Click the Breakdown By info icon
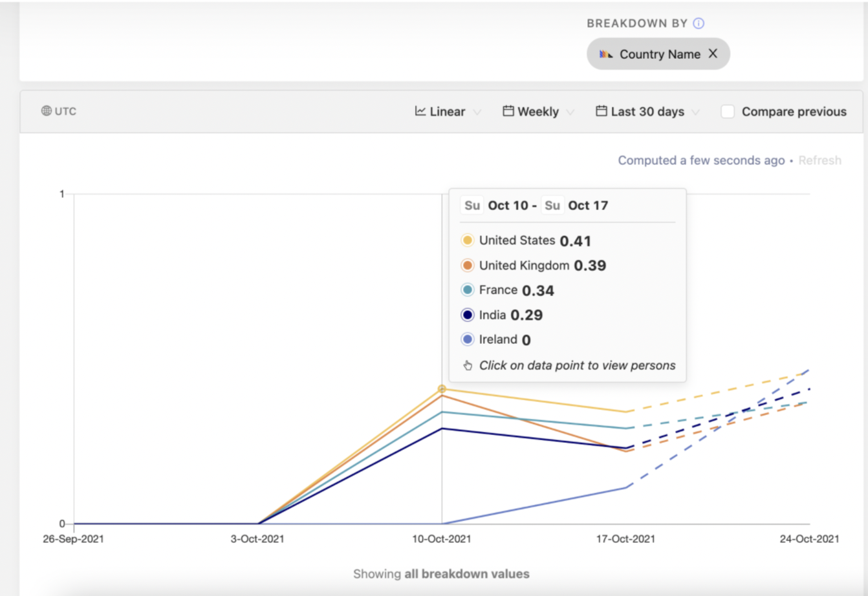Viewport: 868px width, 596px height. tap(699, 23)
